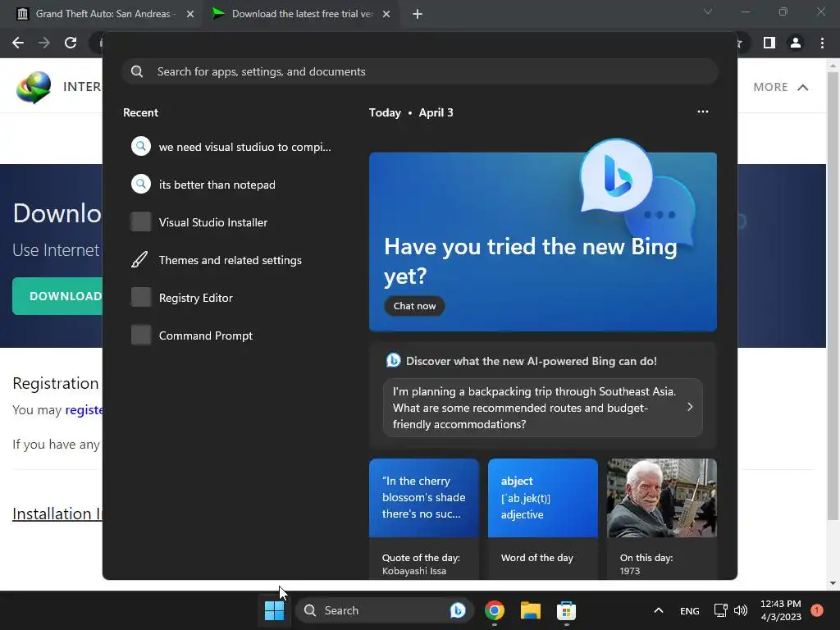Viewport: 840px width, 630px height.
Task: Close the Grand Theft Auto tab
Action: point(190,14)
